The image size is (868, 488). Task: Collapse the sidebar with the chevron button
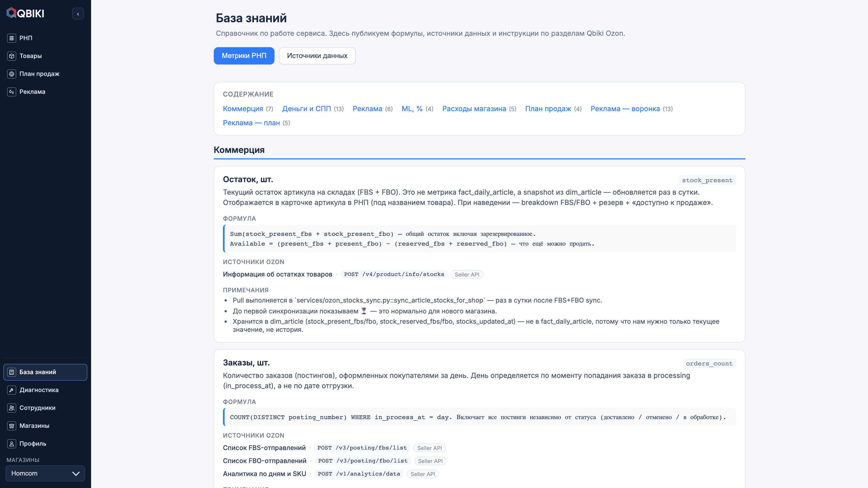78,14
